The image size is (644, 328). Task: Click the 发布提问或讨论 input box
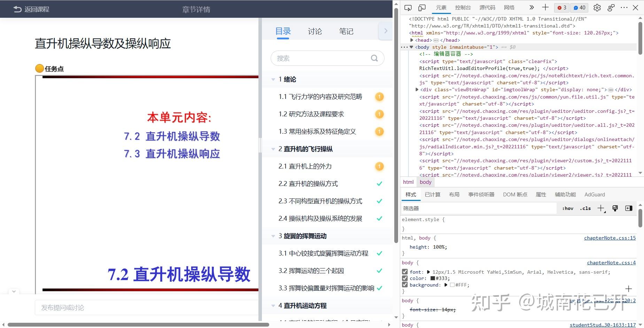(147, 307)
